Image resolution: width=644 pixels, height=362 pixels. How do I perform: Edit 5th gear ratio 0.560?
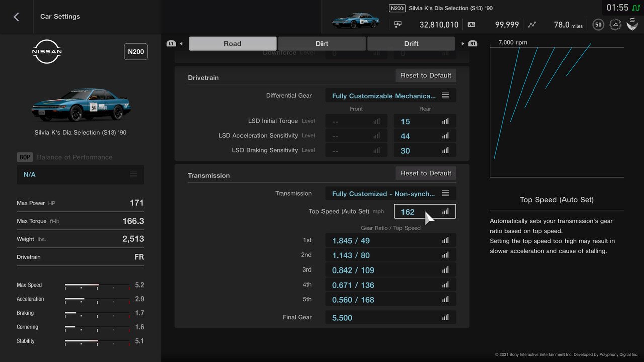pyautogui.click(x=390, y=299)
